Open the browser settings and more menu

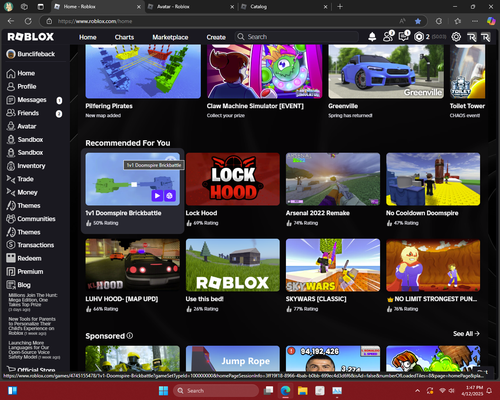point(475,21)
